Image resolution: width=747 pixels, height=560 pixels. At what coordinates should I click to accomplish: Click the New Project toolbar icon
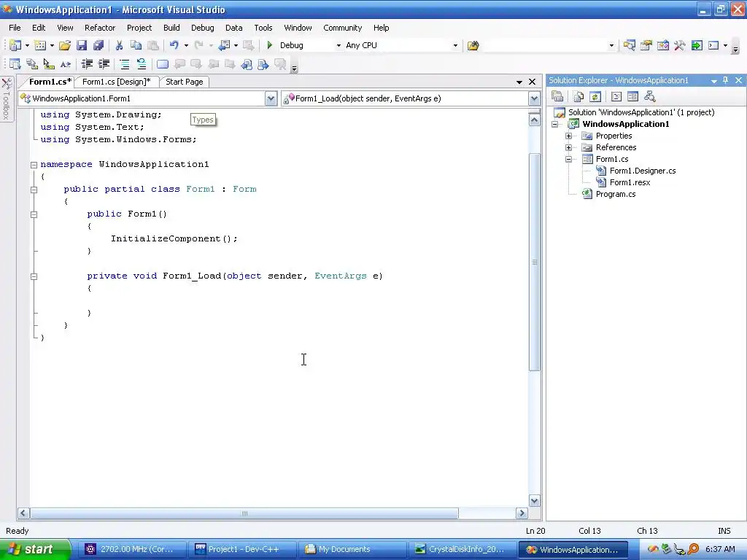click(x=15, y=45)
